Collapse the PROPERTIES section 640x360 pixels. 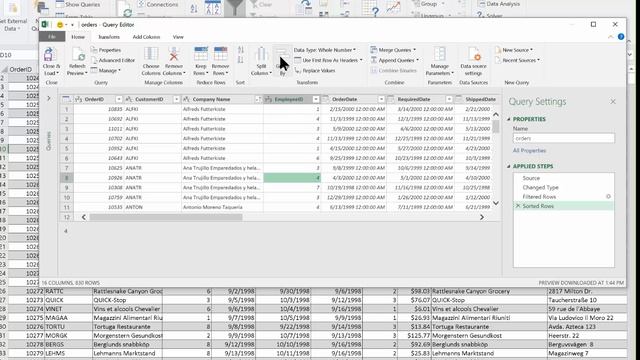509,119
